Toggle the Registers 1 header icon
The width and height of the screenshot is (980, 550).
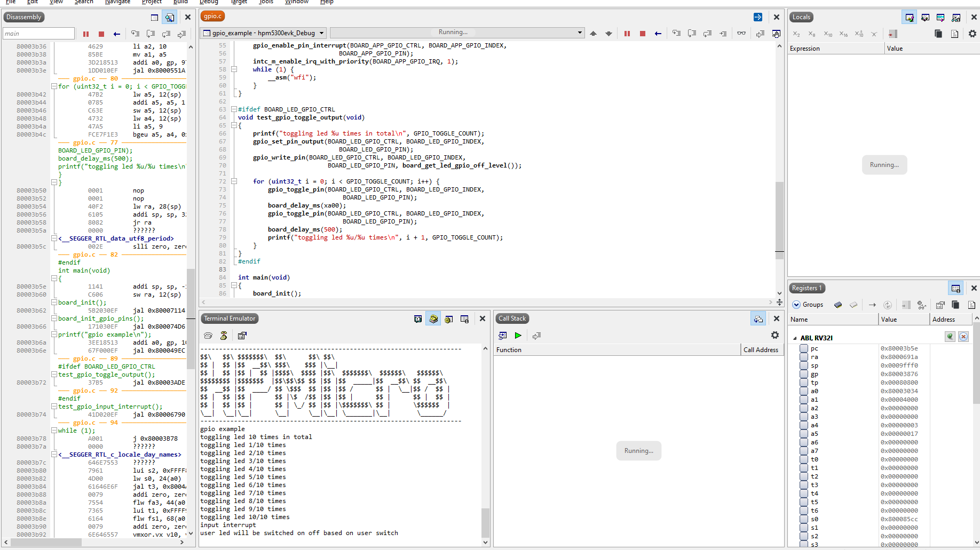coord(956,289)
